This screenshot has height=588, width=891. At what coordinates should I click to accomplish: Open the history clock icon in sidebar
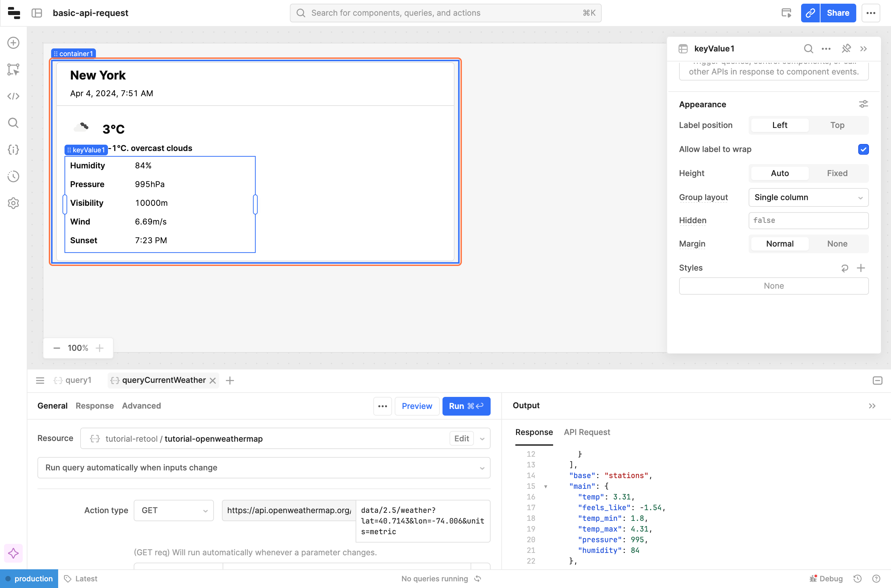(x=13, y=176)
